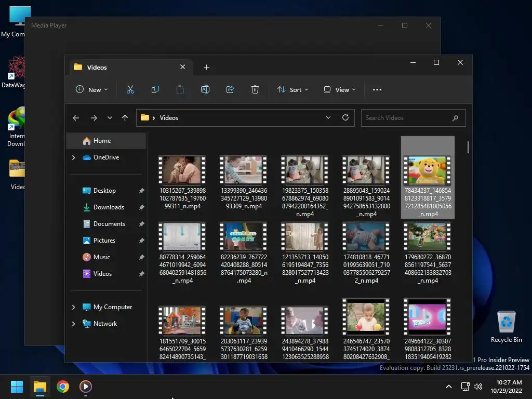The width and height of the screenshot is (532, 399).
Task: Click the pin icon next to Music
Action: click(141, 257)
